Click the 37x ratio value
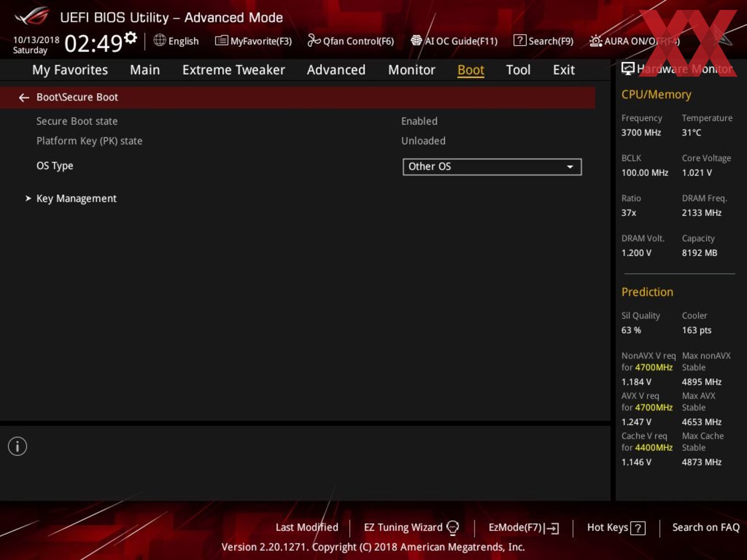The image size is (747, 560). [629, 213]
